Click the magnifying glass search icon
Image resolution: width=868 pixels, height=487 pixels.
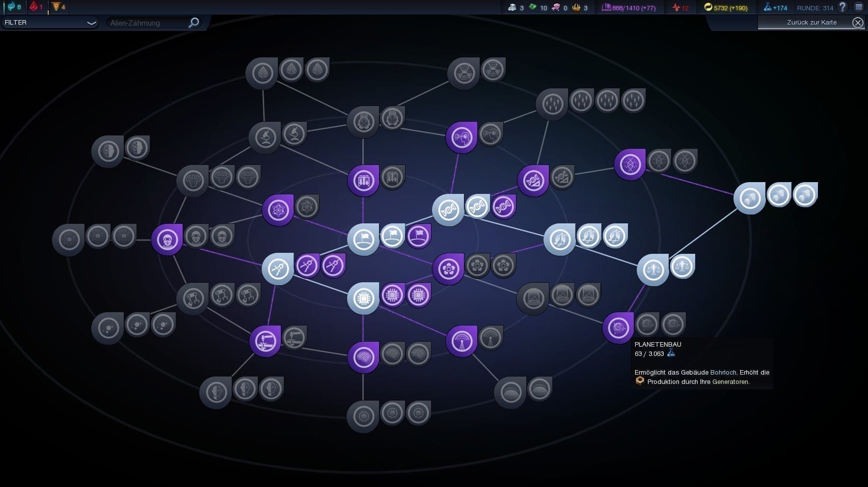pos(194,23)
